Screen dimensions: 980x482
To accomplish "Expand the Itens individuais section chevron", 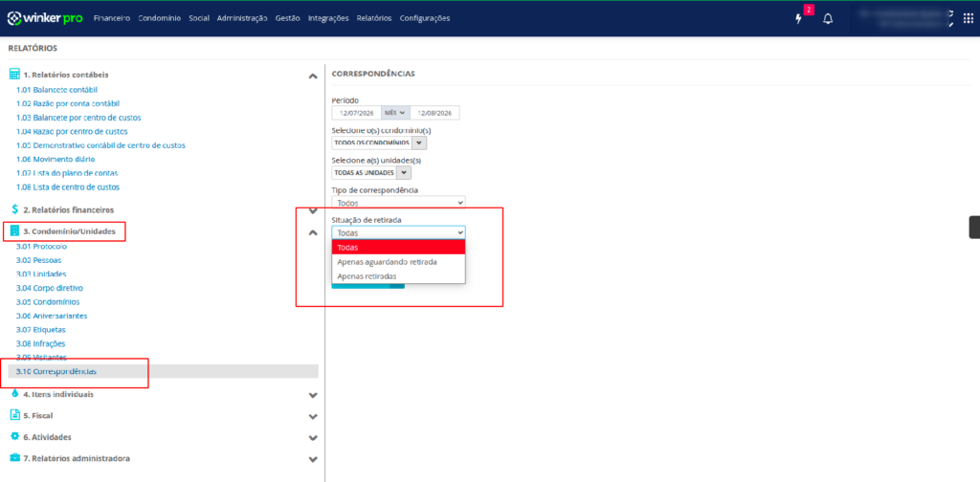I will point(313,395).
